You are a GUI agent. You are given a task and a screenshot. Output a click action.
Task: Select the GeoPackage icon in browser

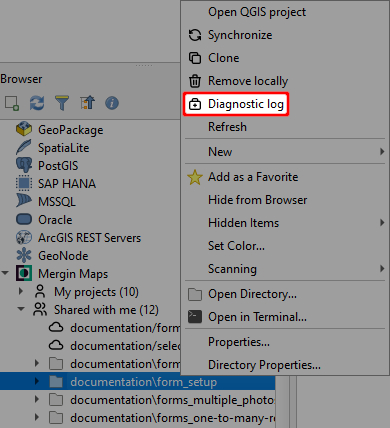click(x=24, y=129)
